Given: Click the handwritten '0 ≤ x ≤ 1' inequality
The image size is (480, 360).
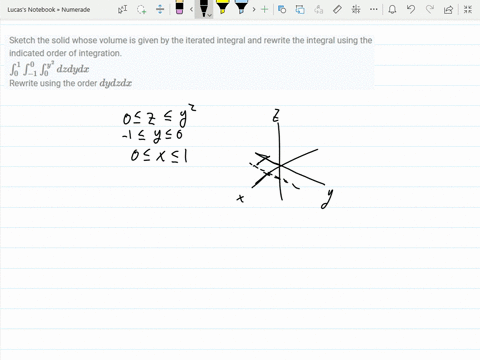Looking at the screenshot, I should click(159, 156).
